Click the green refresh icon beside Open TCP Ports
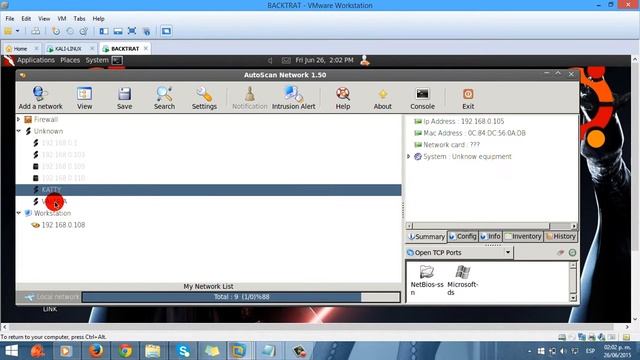Screen dimensions: 640x360 click(x=572, y=253)
